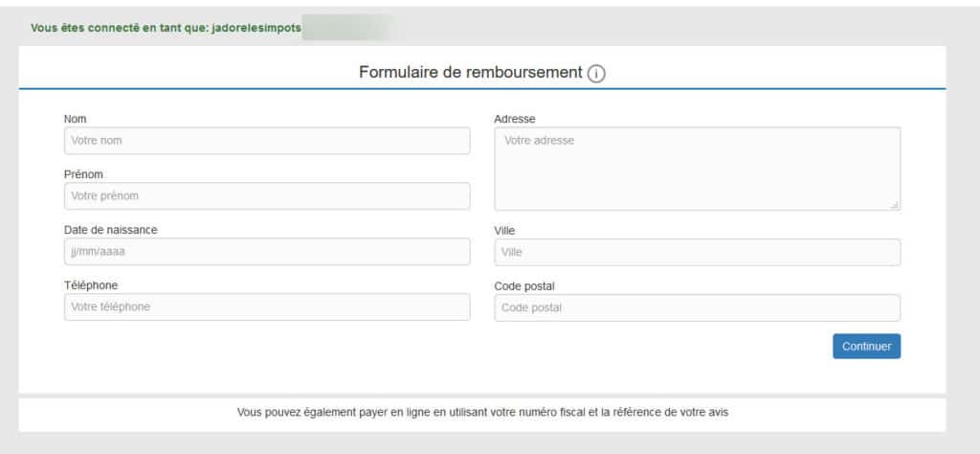
Task: Click the Code postal field
Action: (x=698, y=307)
